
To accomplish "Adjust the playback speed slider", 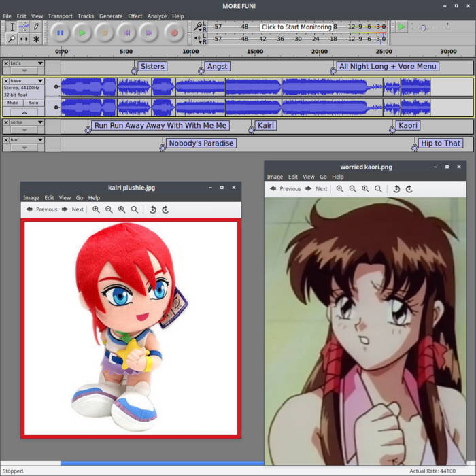I will coord(423,27).
